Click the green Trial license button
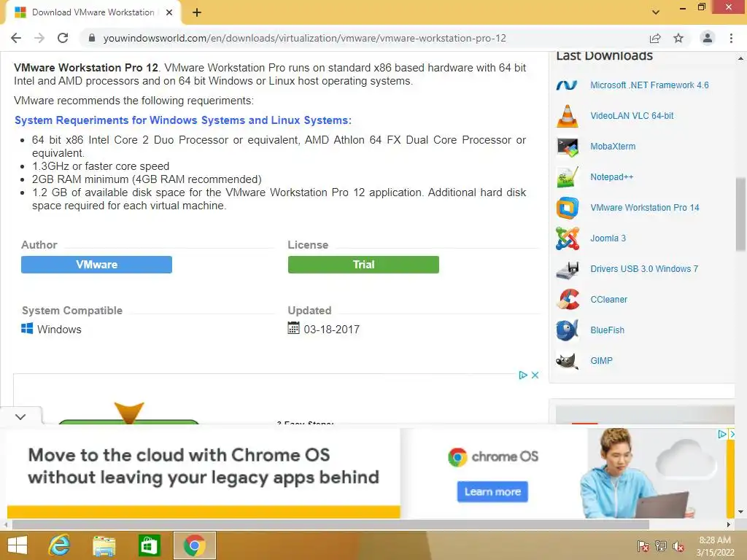The image size is (747, 560). click(x=363, y=265)
